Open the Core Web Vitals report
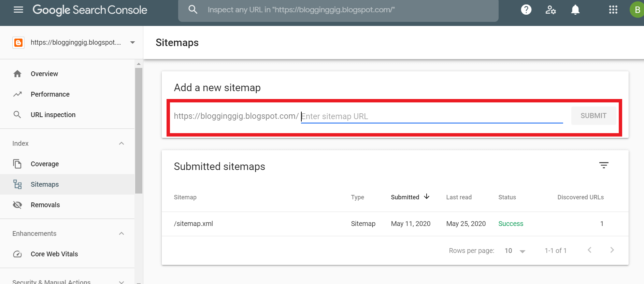Viewport: 644px width, 284px height. point(68,254)
